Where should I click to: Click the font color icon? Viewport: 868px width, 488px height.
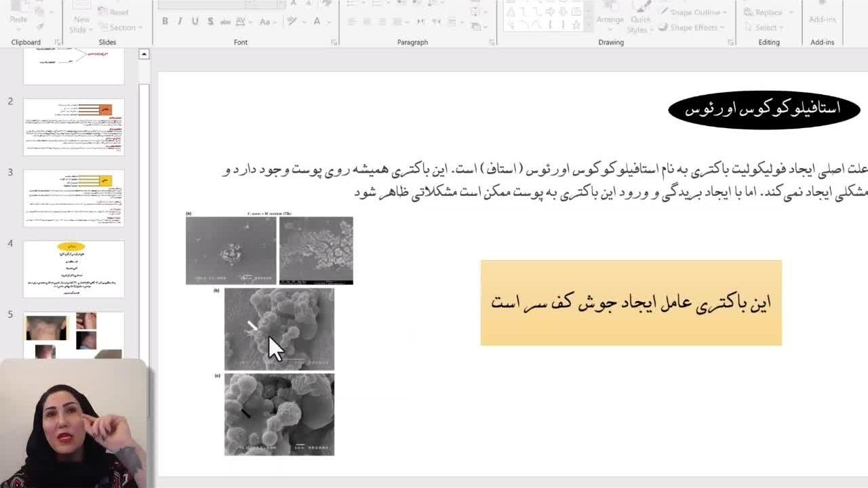317,22
